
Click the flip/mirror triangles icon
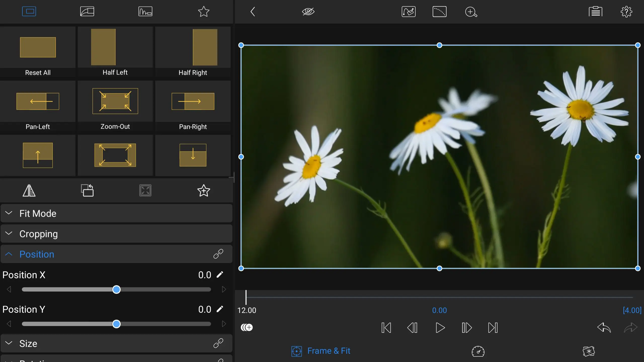29,190
